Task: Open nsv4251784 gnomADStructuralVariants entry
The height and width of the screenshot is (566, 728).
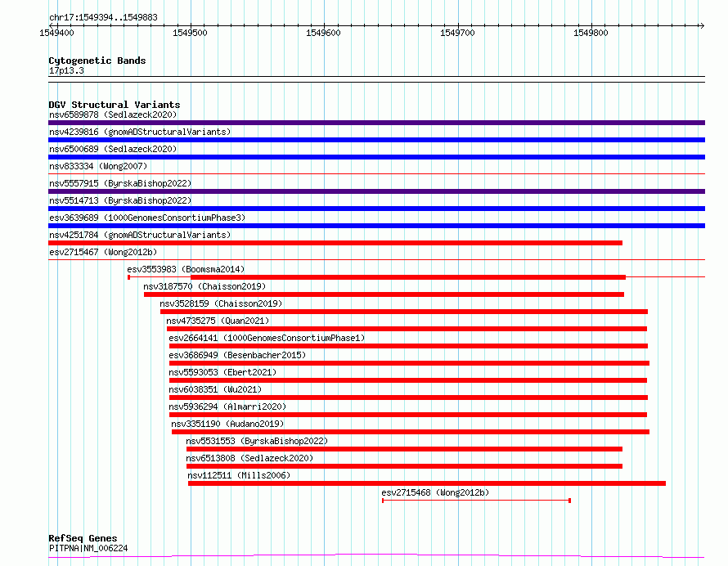Action: [140, 235]
